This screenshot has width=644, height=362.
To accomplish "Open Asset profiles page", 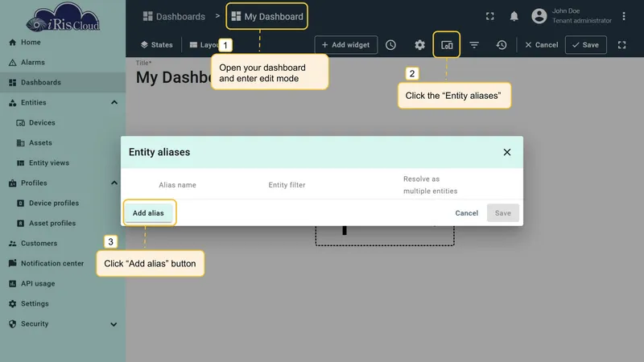I will [63, 224].
